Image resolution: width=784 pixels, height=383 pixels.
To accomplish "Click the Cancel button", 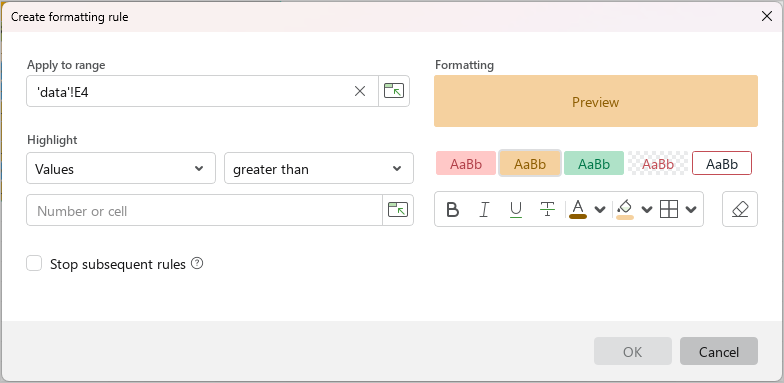I will click(719, 351).
